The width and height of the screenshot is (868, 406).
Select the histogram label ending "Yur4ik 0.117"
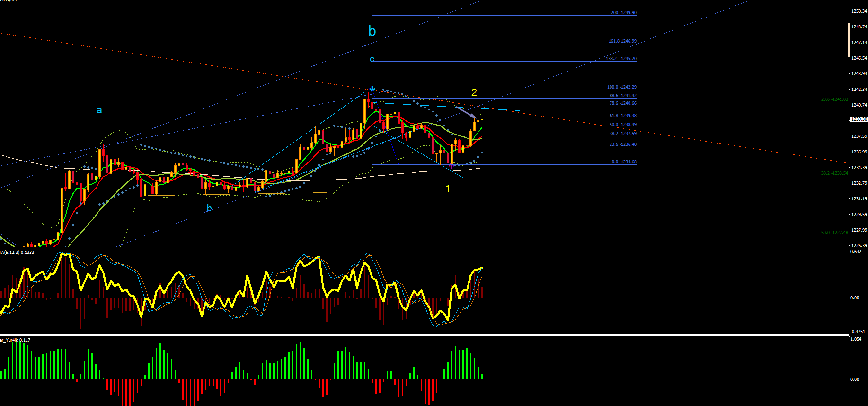coord(15,340)
